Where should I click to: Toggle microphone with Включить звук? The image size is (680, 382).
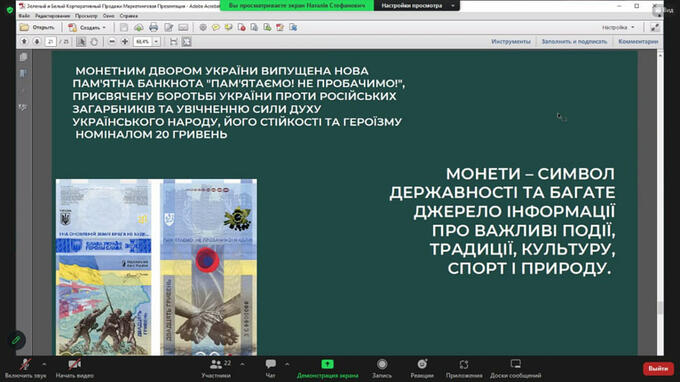pos(25,369)
